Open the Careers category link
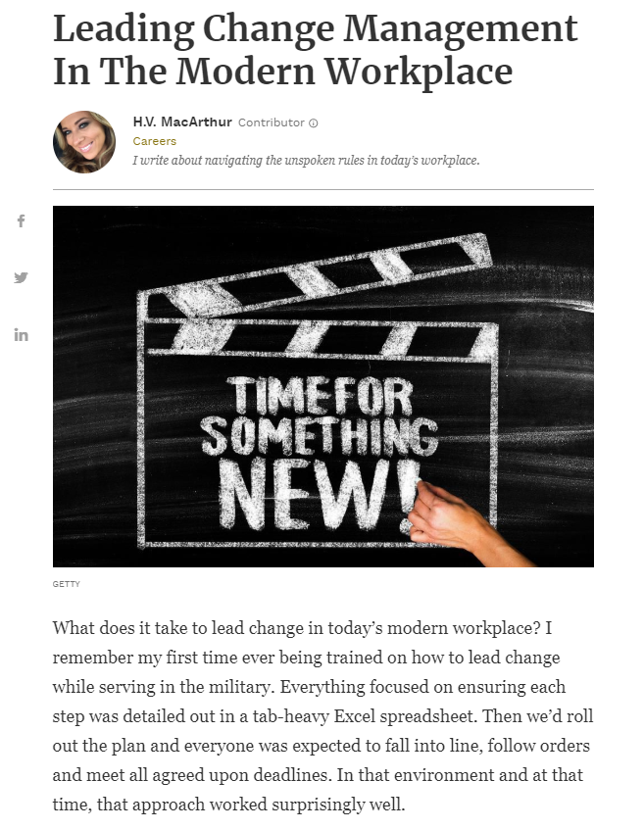This screenshot has height=830, width=644. pyautogui.click(x=155, y=141)
